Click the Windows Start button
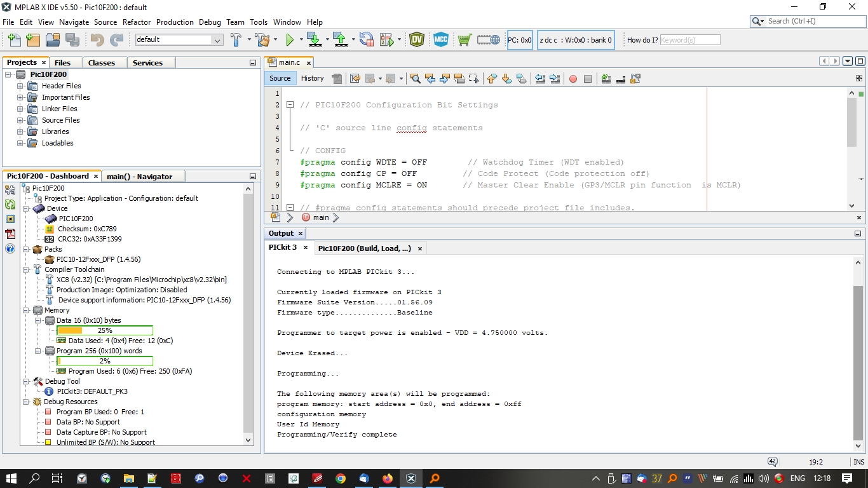868x488 pixels. (11, 478)
